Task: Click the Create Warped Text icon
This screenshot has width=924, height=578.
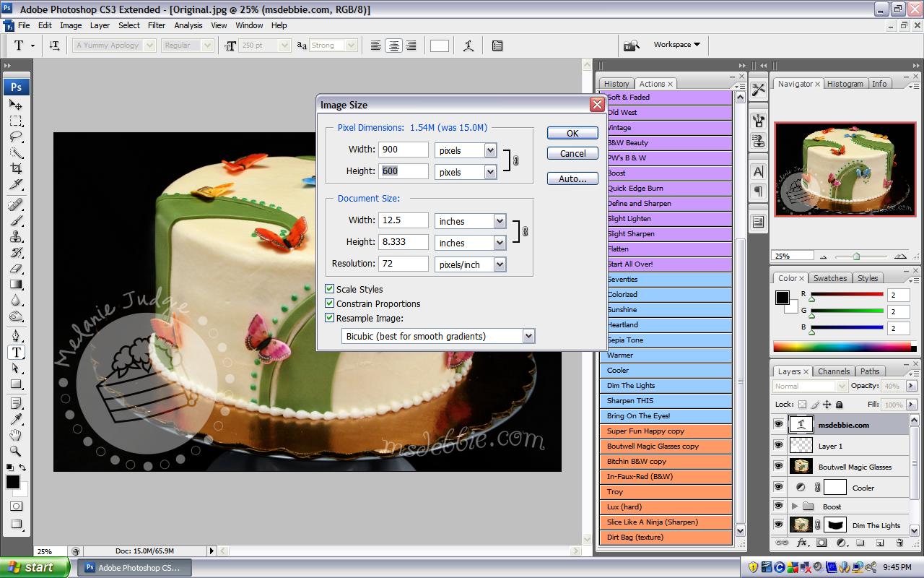Action: [468, 46]
